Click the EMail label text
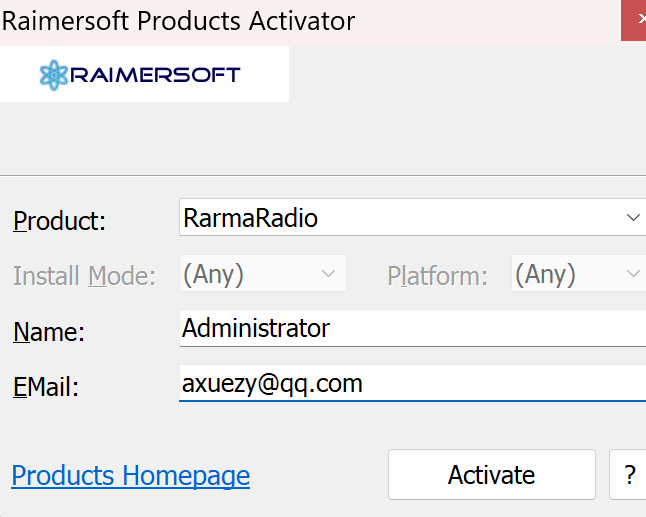Viewport: 646px width, 517px height. tap(46, 387)
